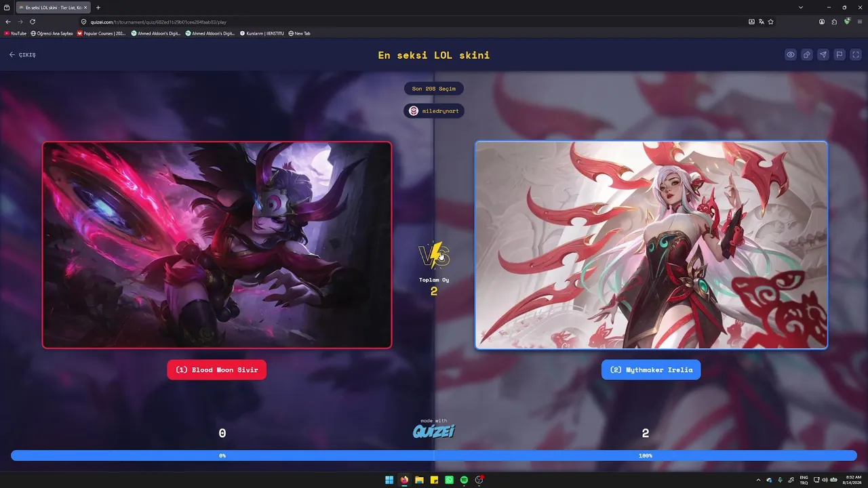The height and width of the screenshot is (488, 868).
Task: Click the Son 208 Seçim badge
Action: coord(434,89)
